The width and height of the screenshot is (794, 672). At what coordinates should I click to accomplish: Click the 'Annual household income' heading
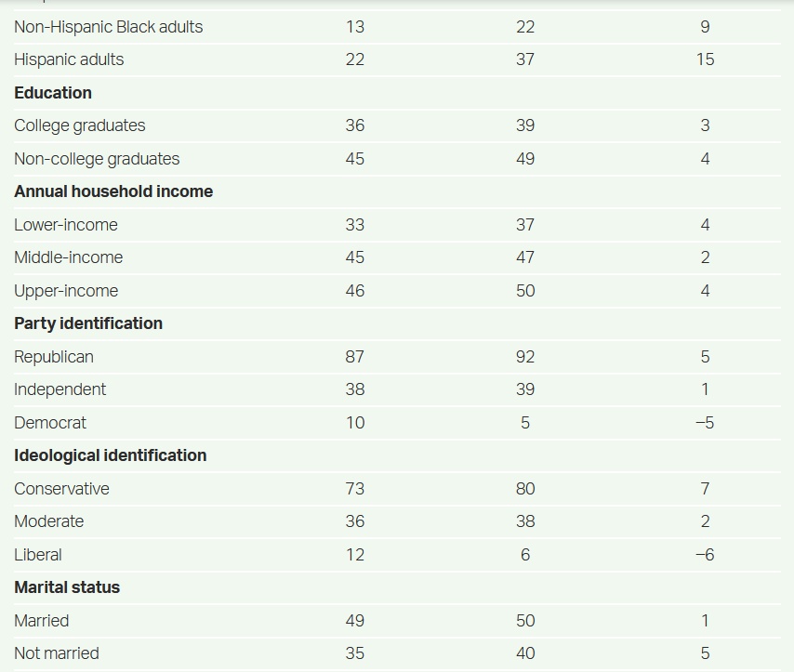point(113,191)
